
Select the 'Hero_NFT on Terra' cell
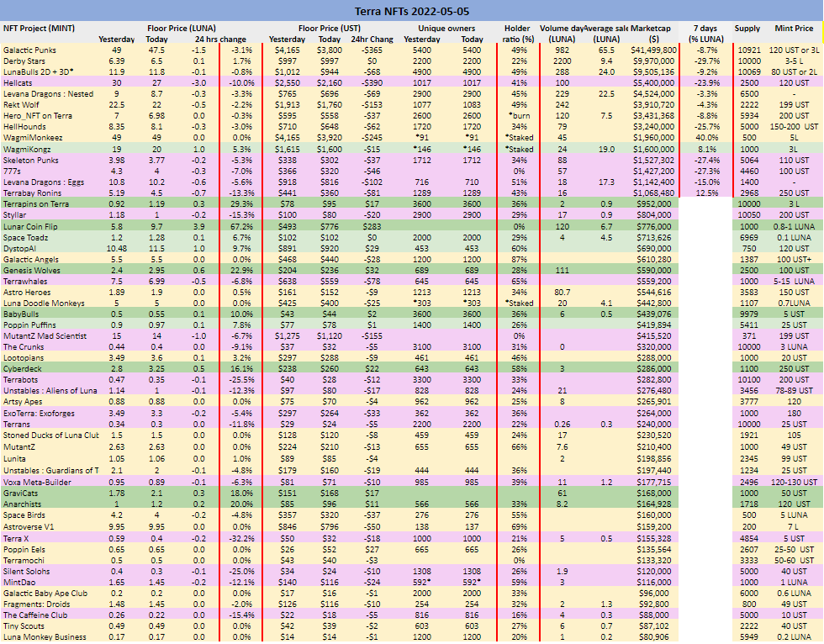click(x=38, y=115)
